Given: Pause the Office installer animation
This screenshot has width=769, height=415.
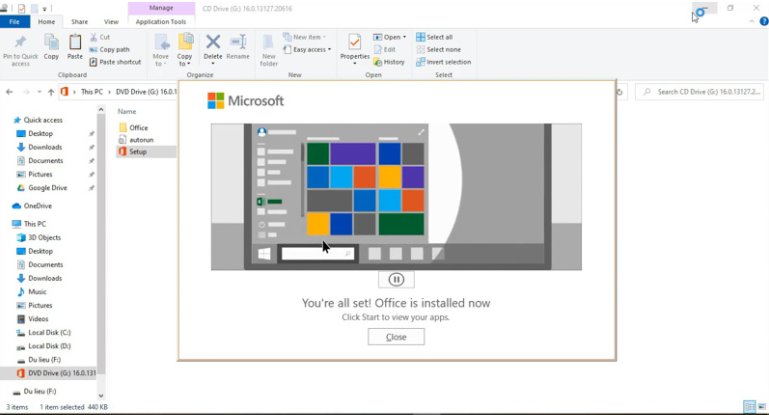Looking at the screenshot, I should [396, 280].
